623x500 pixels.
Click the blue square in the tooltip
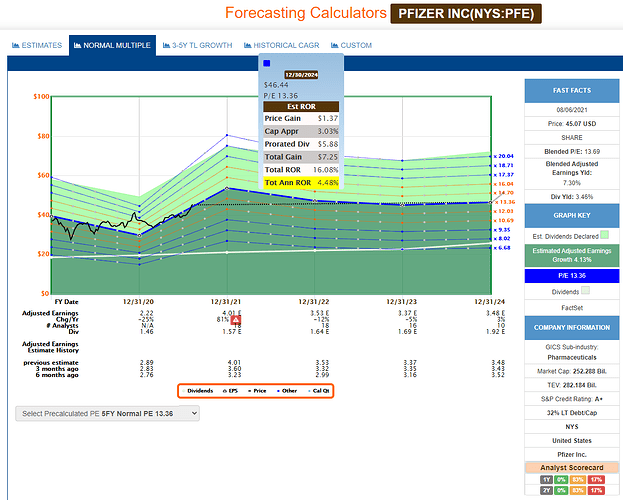coord(267,63)
